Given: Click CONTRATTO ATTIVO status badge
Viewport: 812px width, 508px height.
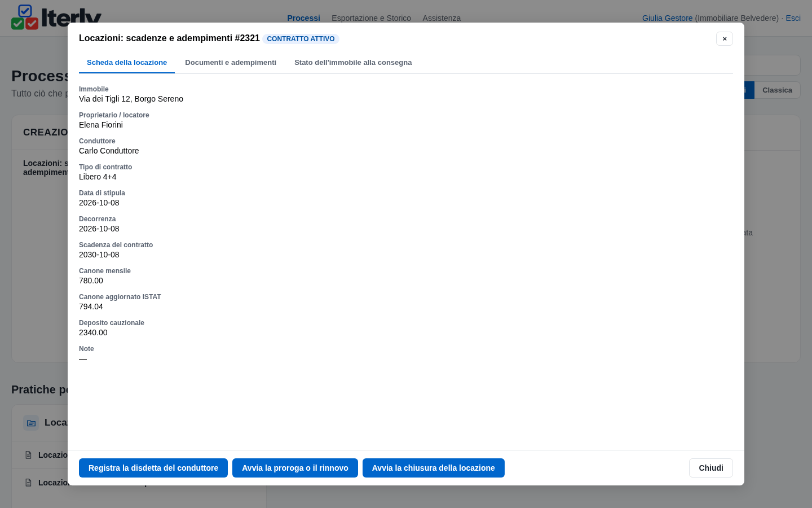Looking at the screenshot, I should click(301, 39).
